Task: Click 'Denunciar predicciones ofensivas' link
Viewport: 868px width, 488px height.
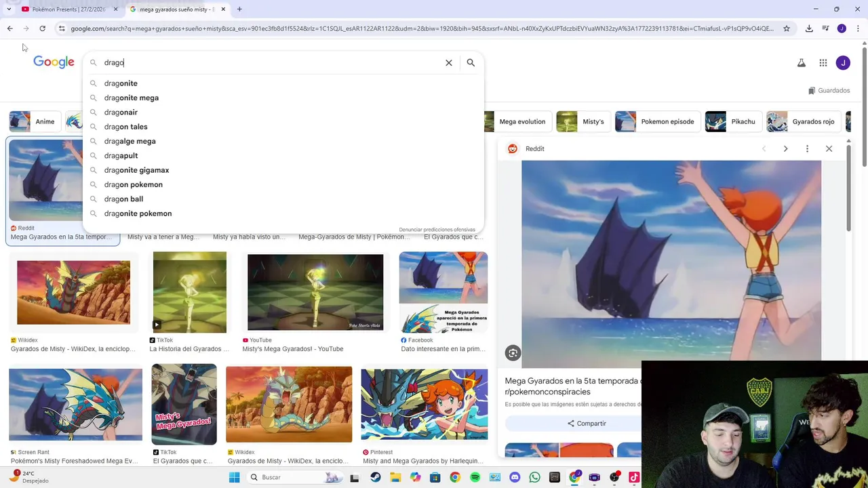Action: tap(437, 230)
